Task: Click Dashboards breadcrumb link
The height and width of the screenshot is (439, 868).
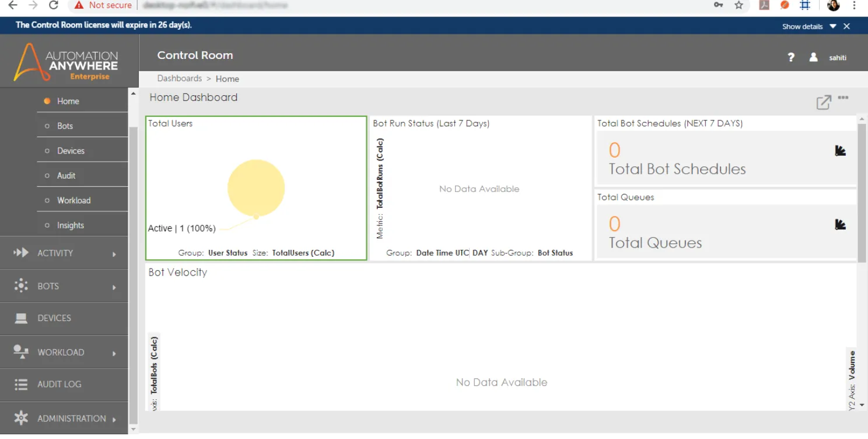Action: point(180,78)
